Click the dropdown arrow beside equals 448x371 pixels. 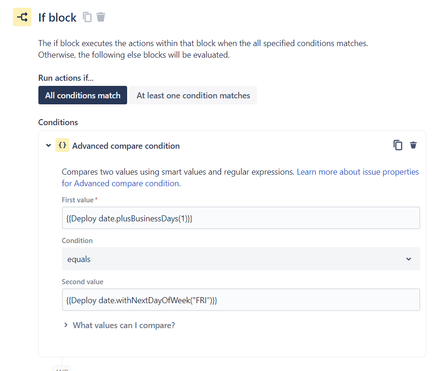[408, 259]
